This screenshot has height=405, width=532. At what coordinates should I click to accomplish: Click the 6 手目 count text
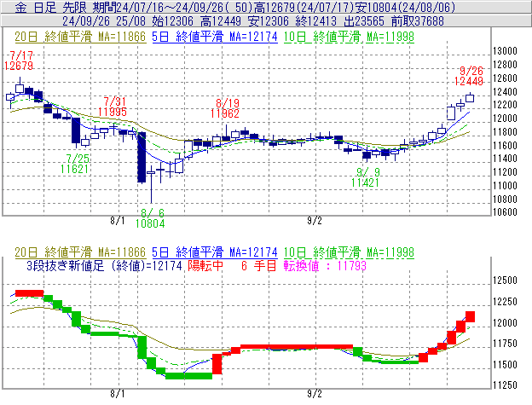(x=259, y=265)
